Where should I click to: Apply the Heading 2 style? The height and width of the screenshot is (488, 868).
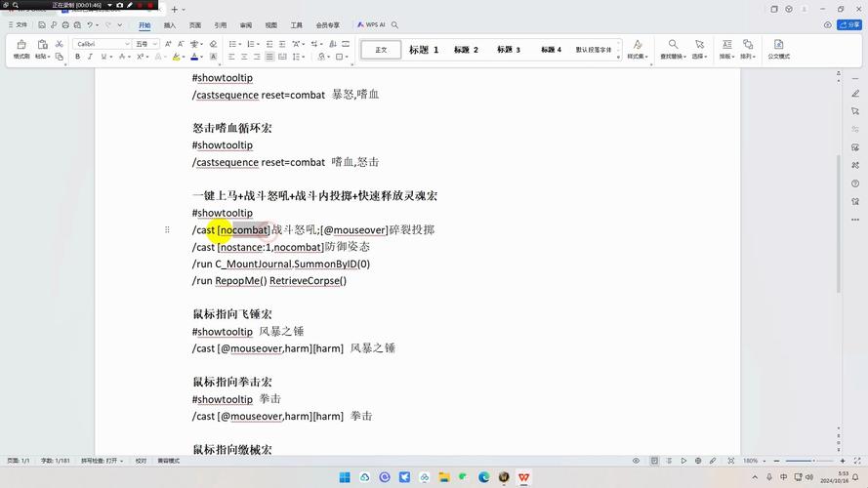pos(466,50)
